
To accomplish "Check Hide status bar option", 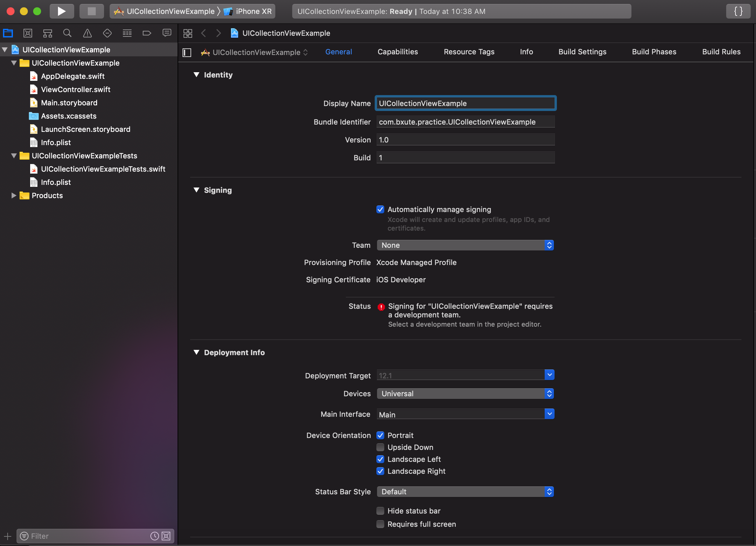I will pos(380,511).
